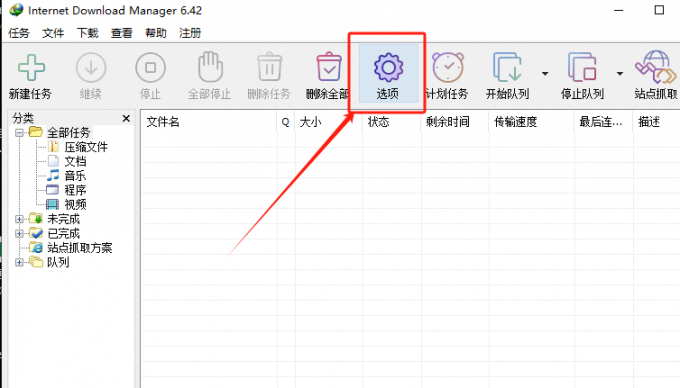This screenshot has width=680, height=388.
Task: Open the 开始队列 dropdown arrow
Action: (x=545, y=74)
